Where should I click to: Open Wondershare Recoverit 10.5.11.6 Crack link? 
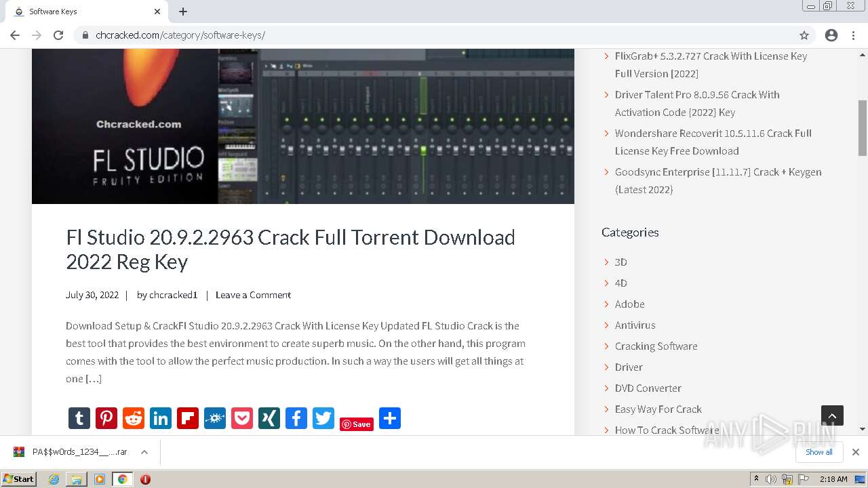point(713,142)
